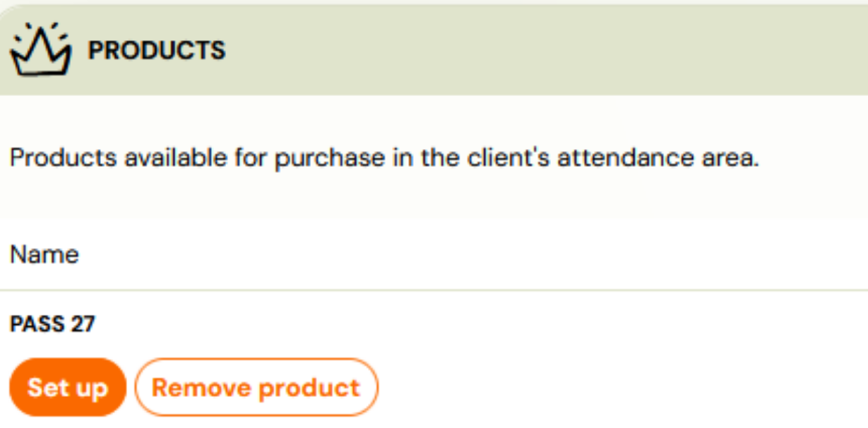This screenshot has width=868, height=428.
Task: Hit Set up under PASS 27
Action: coord(67,388)
